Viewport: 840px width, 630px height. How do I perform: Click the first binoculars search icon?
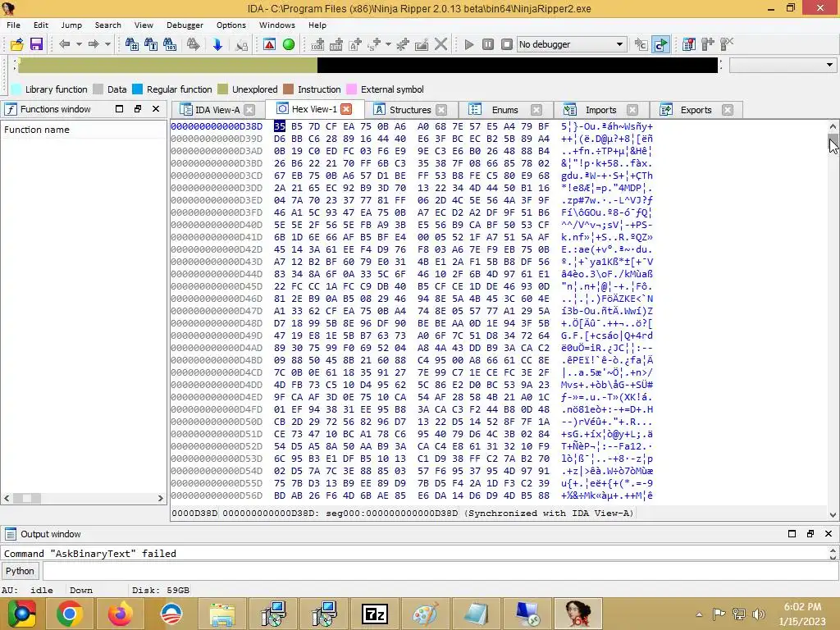[132, 44]
